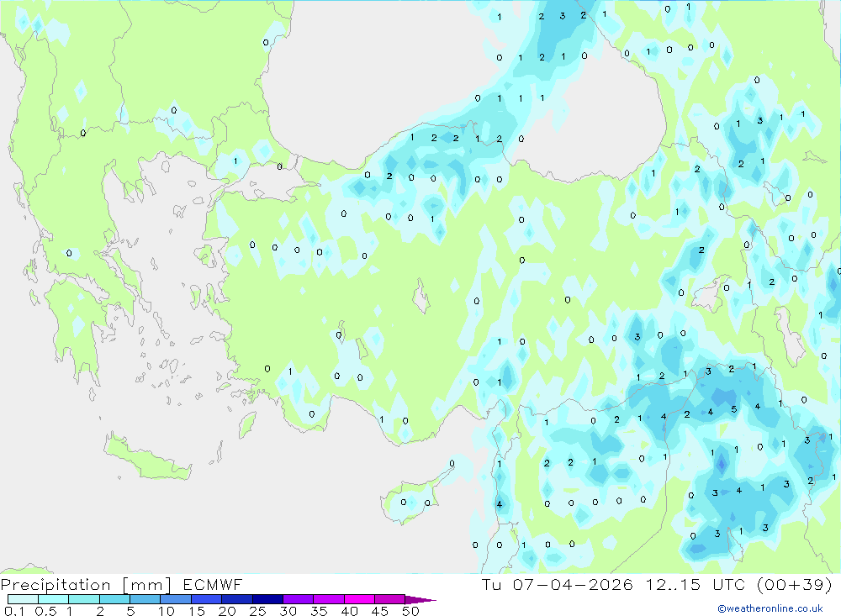This screenshot has height=616, width=841.
Task: Click the "50" legend scale label
Action: pyautogui.click(x=411, y=611)
